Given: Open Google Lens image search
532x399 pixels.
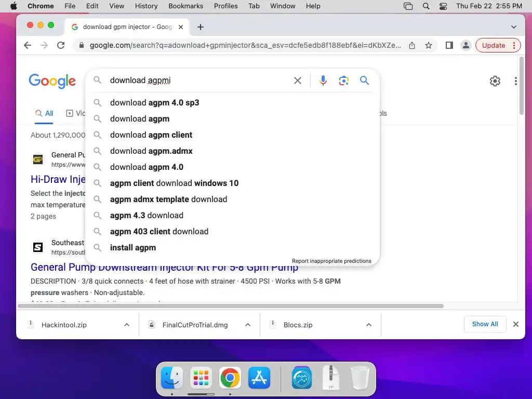Looking at the screenshot, I should pyautogui.click(x=344, y=81).
